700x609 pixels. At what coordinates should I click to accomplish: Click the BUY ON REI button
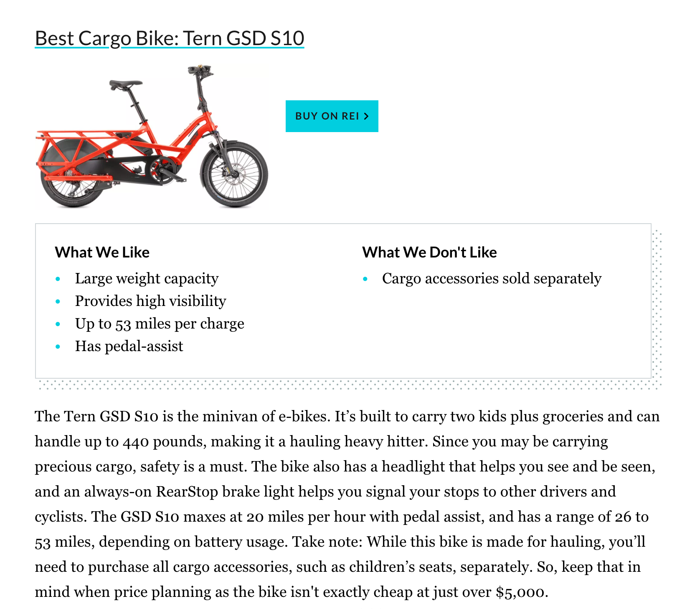tap(332, 117)
